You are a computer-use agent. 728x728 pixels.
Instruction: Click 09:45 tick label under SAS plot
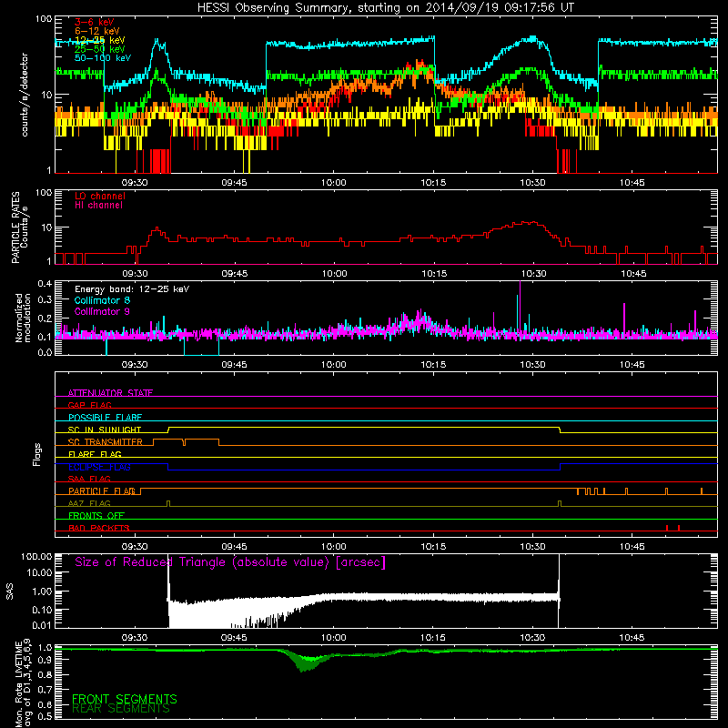[x=234, y=638]
